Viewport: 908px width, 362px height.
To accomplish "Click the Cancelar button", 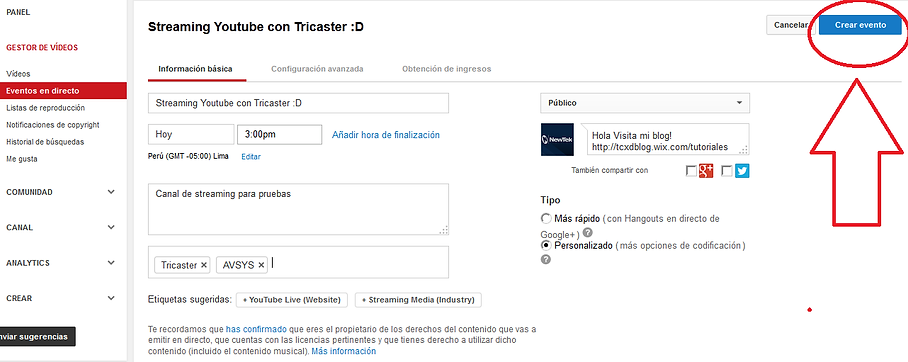I will pos(791,25).
